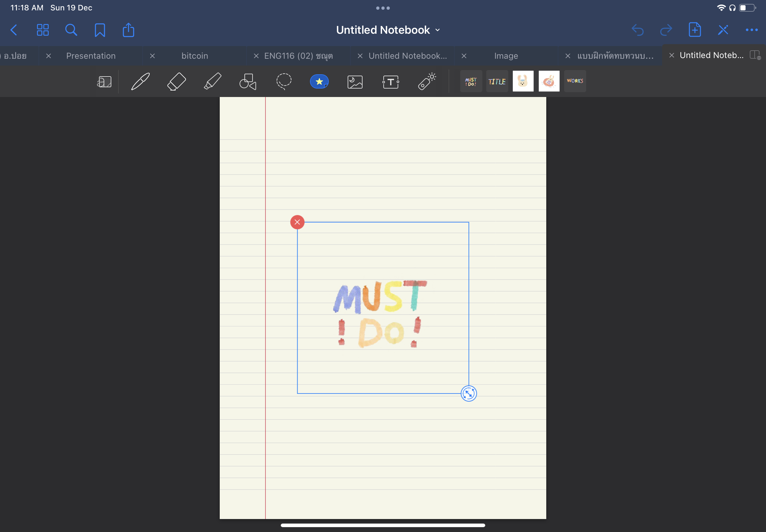Switch to the Presentation tab
766x532 pixels.
pos(91,56)
